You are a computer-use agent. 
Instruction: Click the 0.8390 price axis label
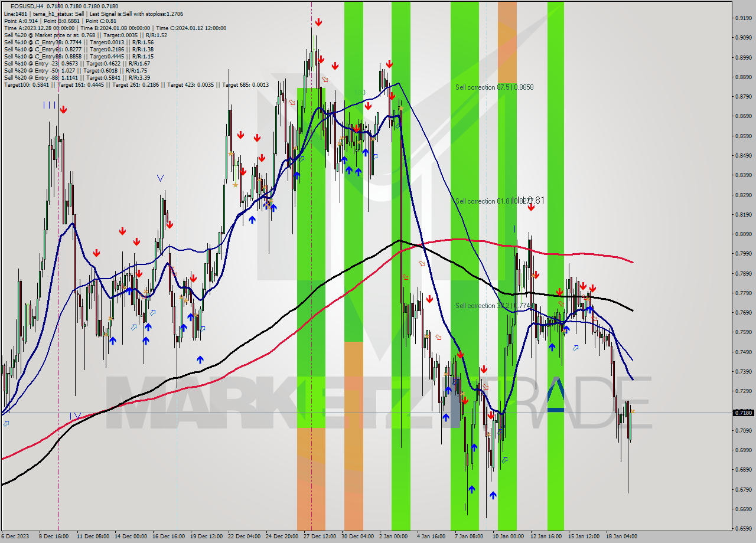743,175
